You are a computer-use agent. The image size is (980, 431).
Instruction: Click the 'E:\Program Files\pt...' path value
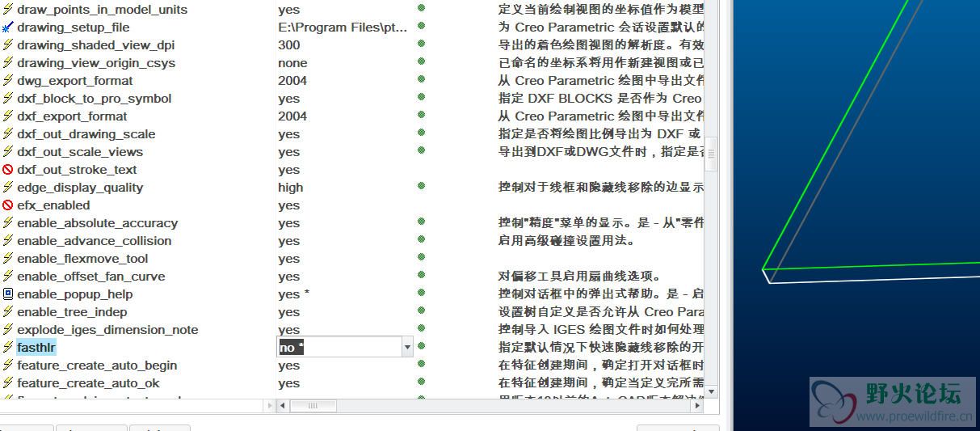click(x=343, y=27)
